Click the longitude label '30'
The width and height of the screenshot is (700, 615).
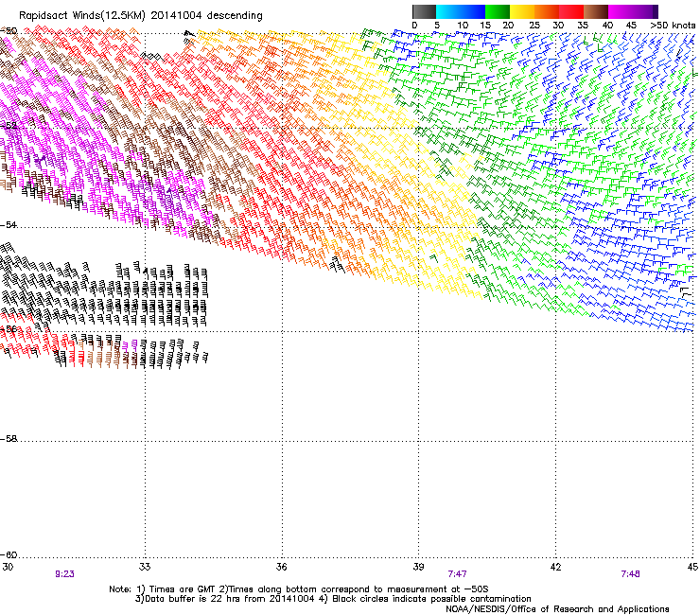coord(8,567)
